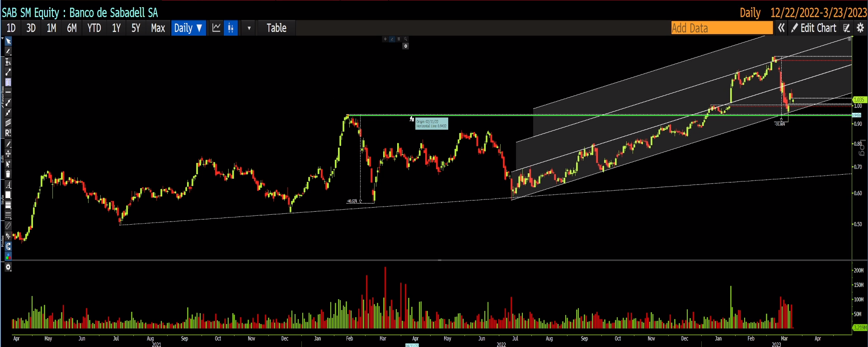Toggle the color circles mode
Viewport: 868px width, 347px height.
[x=8, y=256]
